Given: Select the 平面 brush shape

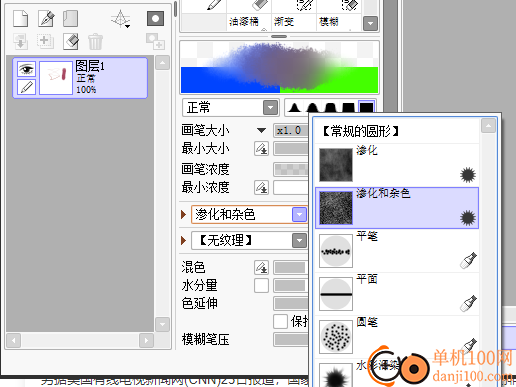Looking at the screenshot, I should [x=397, y=294].
